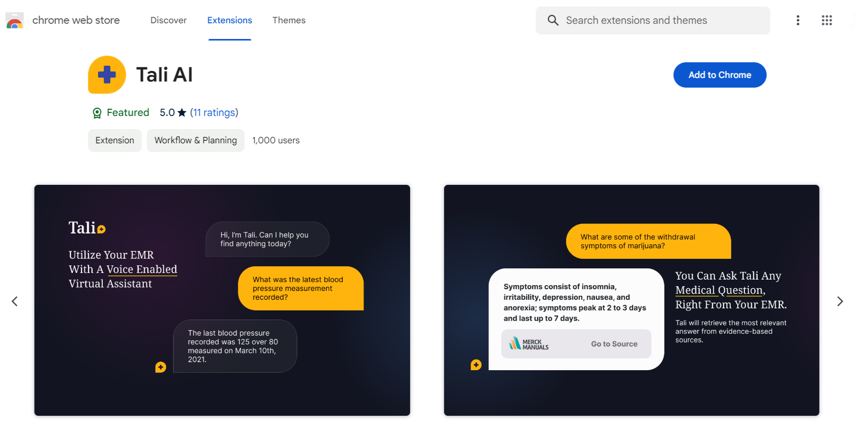Click the search magnifier icon
This screenshot has width=868, height=434.
click(x=553, y=20)
